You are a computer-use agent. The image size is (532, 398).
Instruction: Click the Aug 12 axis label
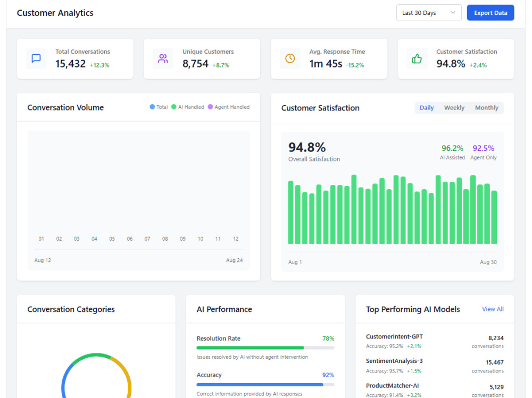coord(43,260)
